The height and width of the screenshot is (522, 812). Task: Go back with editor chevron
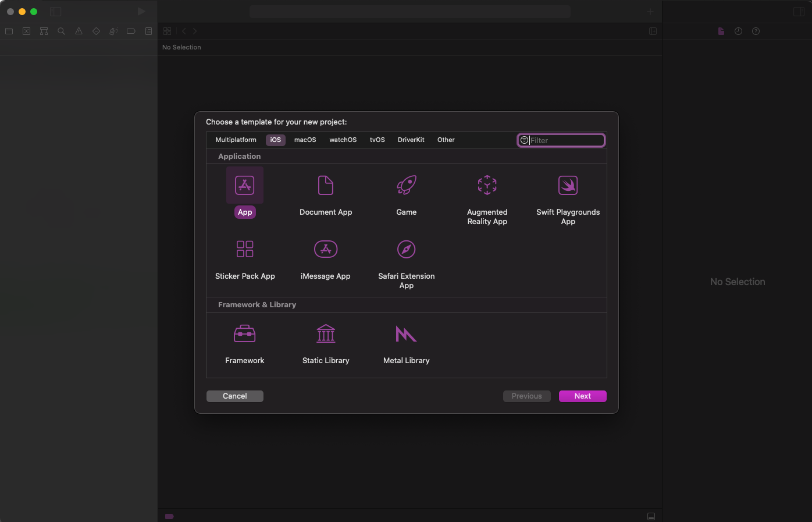click(184, 31)
